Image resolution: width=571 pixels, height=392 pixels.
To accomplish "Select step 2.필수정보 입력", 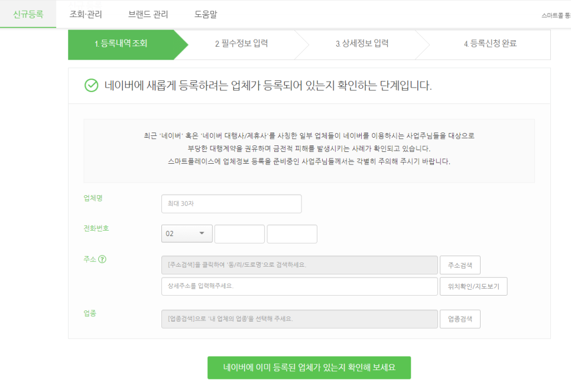I will 241,44.
